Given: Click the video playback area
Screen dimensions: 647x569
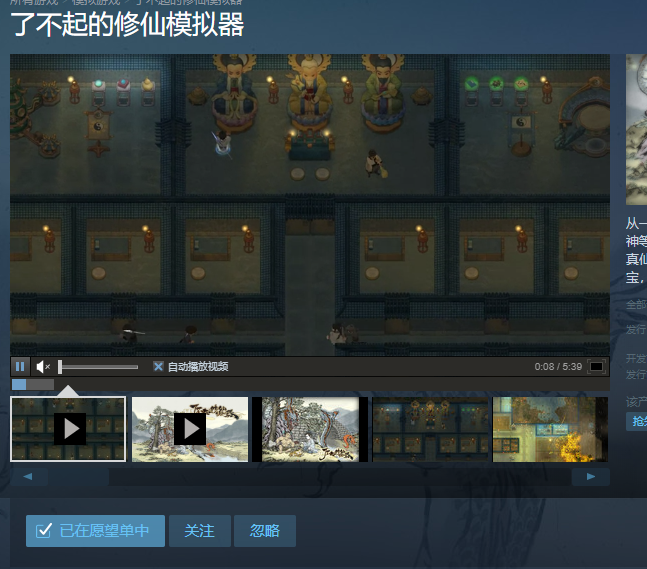Looking at the screenshot, I should pos(310,205).
